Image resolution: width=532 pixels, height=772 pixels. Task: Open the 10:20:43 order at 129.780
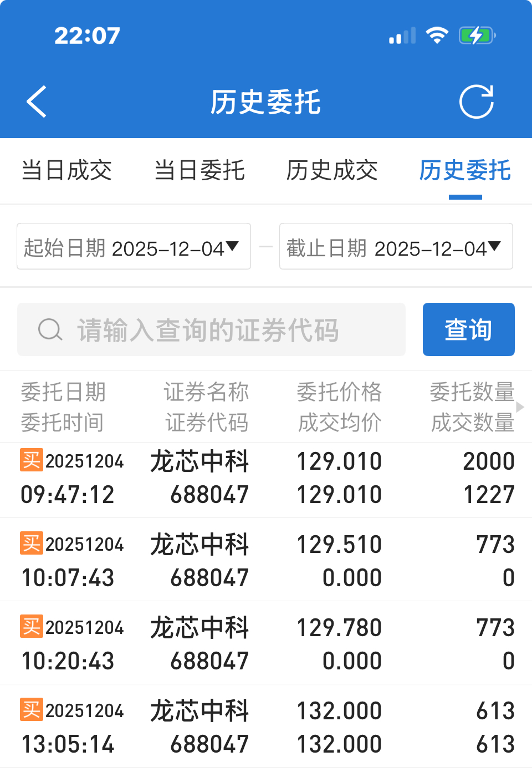click(x=266, y=643)
